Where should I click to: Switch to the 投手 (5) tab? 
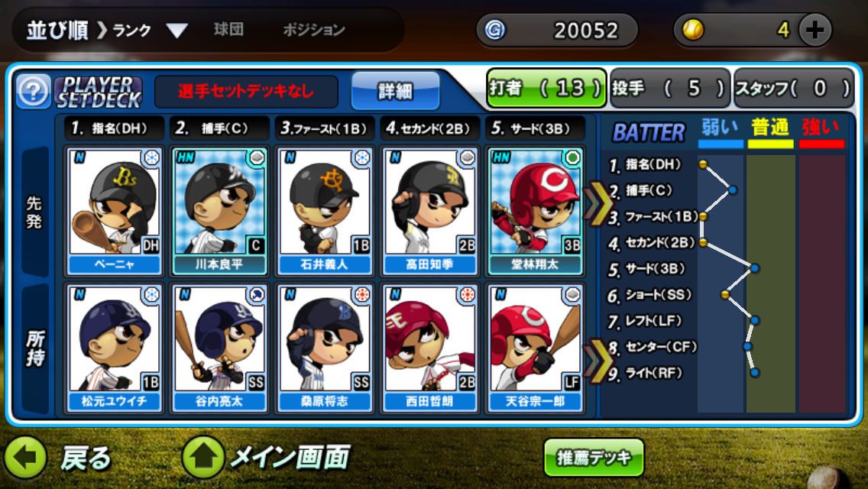(669, 88)
